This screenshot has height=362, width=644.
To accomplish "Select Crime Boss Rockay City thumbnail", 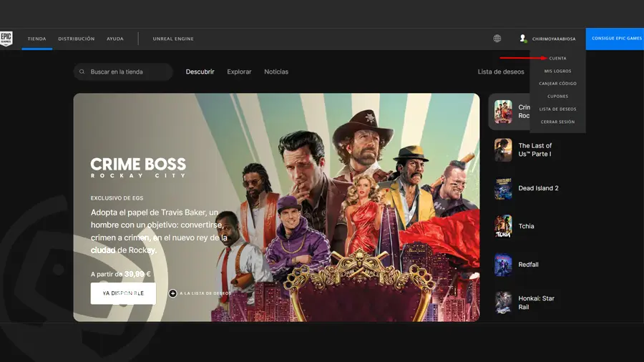I will 503,112.
